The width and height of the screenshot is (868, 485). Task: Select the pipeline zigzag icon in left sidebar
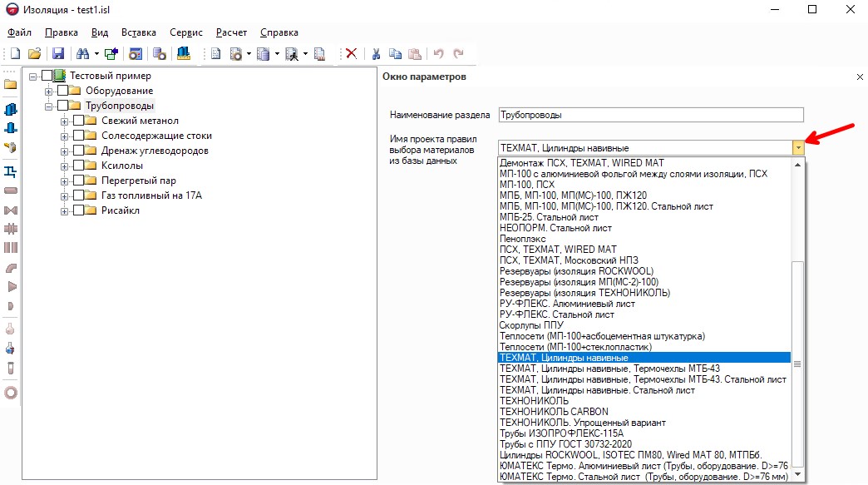click(11, 171)
